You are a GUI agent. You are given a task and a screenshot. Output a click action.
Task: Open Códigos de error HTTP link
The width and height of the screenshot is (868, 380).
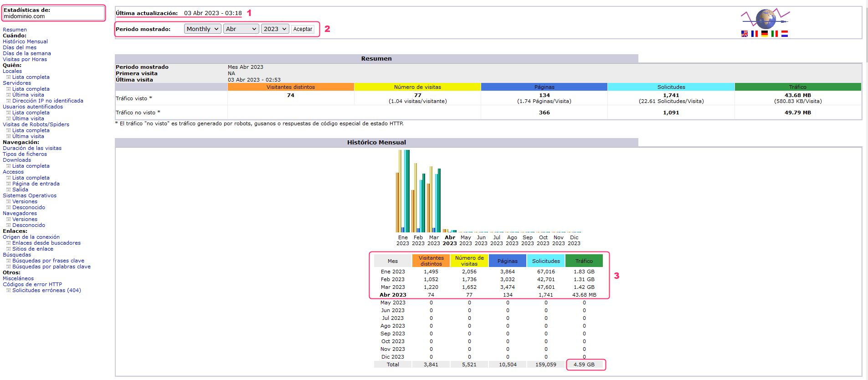point(32,284)
